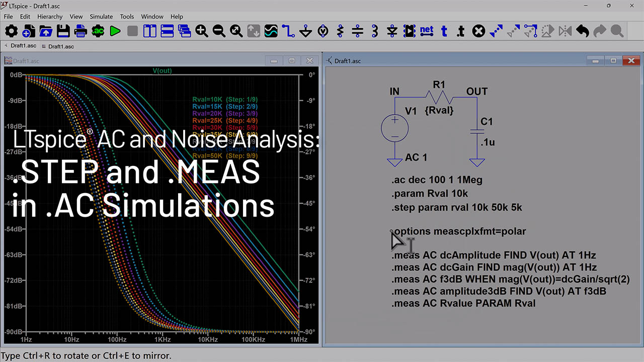The image size is (644, 362).
Task: Click the Print icon in the toolbar
Action: pyautogui.click(x=80, y=31)
